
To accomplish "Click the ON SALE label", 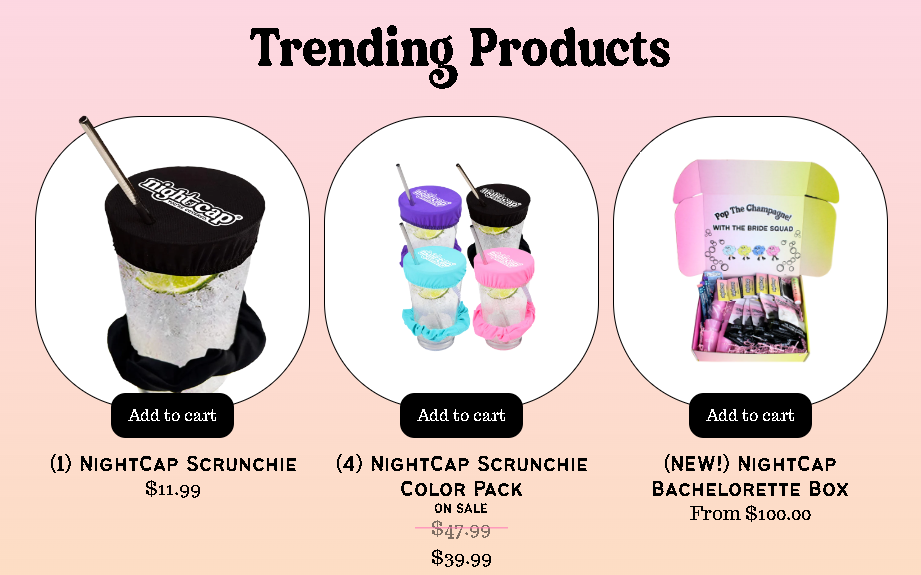I will [461, 509].
